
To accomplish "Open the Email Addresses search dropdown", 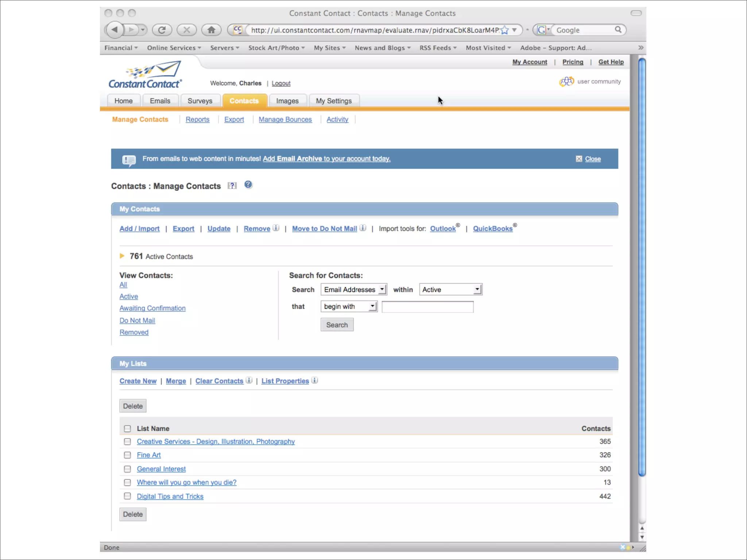I will (353, 289).
